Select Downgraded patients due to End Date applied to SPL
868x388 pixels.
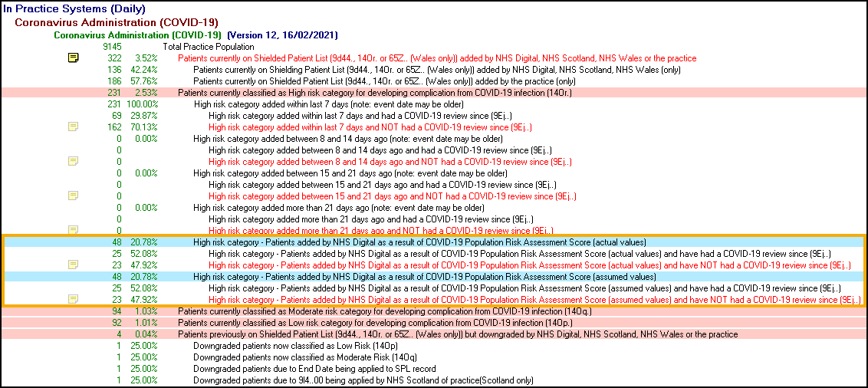coord(314,369)
